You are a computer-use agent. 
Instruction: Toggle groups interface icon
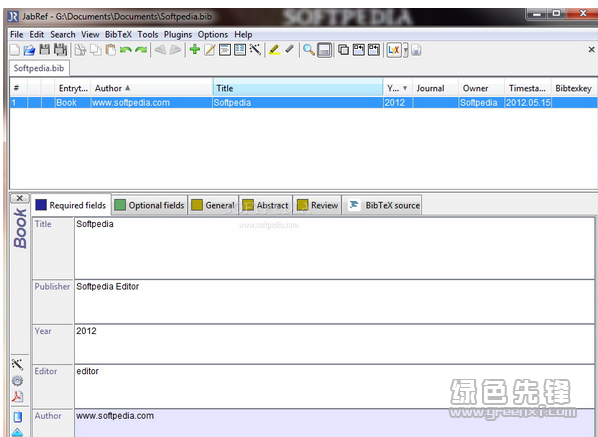(x=343, y=50)
